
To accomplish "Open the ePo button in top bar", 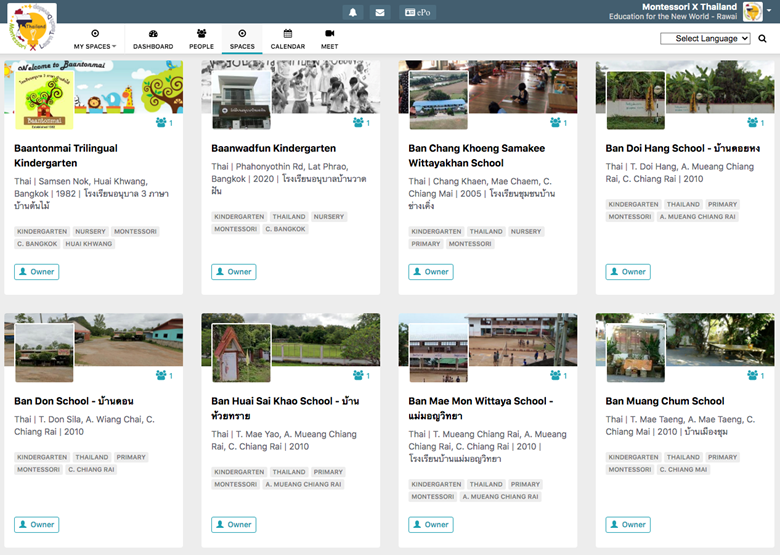I will point(417,12).
